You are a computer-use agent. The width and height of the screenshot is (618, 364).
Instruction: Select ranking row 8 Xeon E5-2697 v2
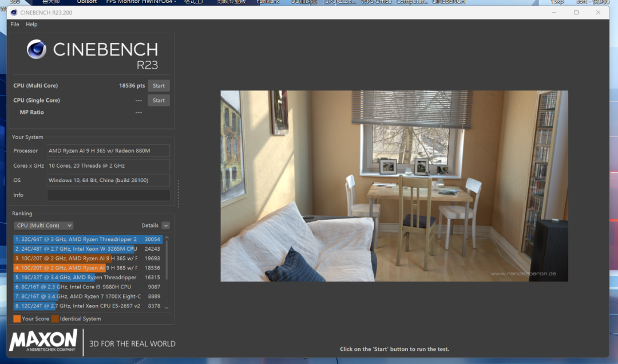[88, 306]
